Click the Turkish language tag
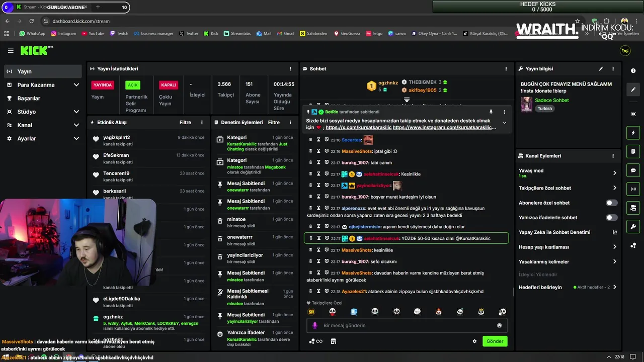This screenshot has height=362, width=644. click(x=544, y=109)
